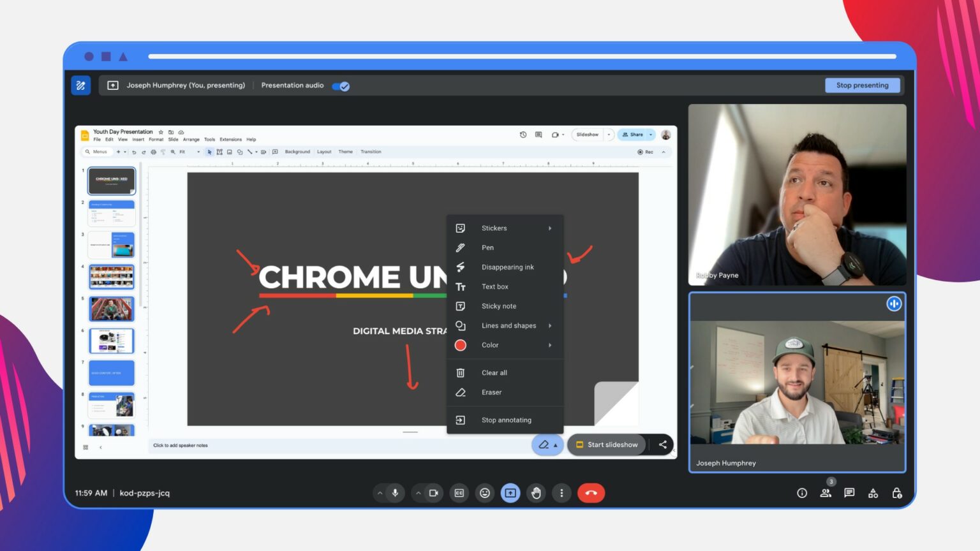The width and height of the screenshot is (980, 551).
Task: Click the raise hand icon
Action: pos(536,493)
